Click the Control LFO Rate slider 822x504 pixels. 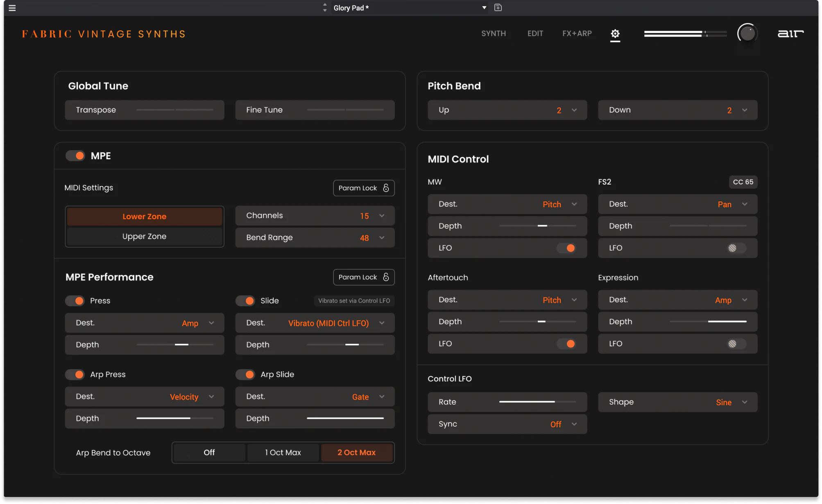(x=537, y=402)
